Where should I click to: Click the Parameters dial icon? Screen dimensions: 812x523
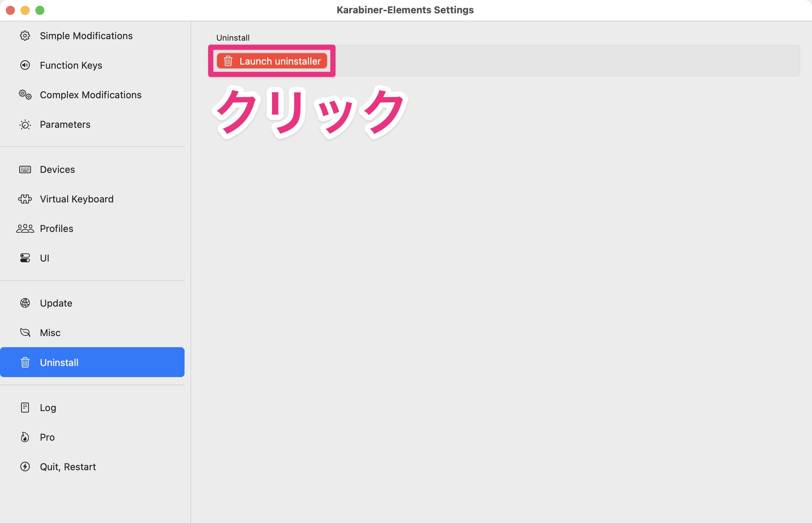tap(25, 124)
